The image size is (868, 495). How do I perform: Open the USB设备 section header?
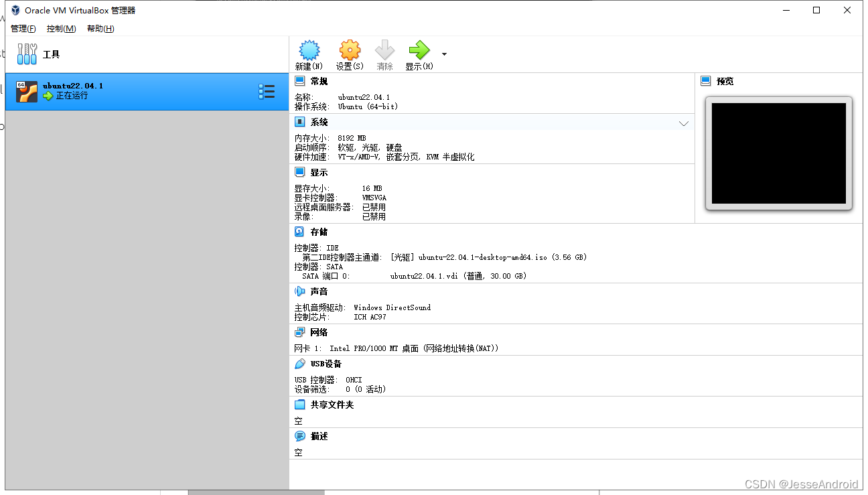coord(326,364)
